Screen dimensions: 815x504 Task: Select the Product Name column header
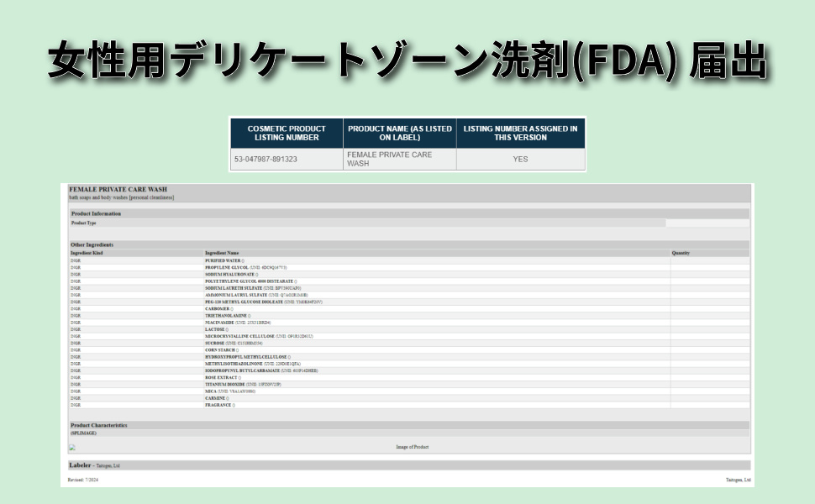(400, 133)
